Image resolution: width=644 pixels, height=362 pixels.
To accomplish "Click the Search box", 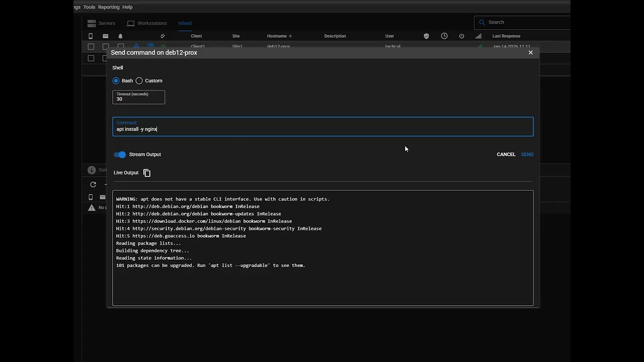I will point(522,22).
